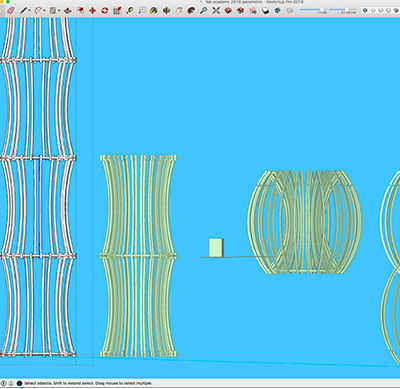Image resolution: width=400 pixels, height=389 pixels.
Task: Open the Extension Manager icon
Action: pos(265,11)
